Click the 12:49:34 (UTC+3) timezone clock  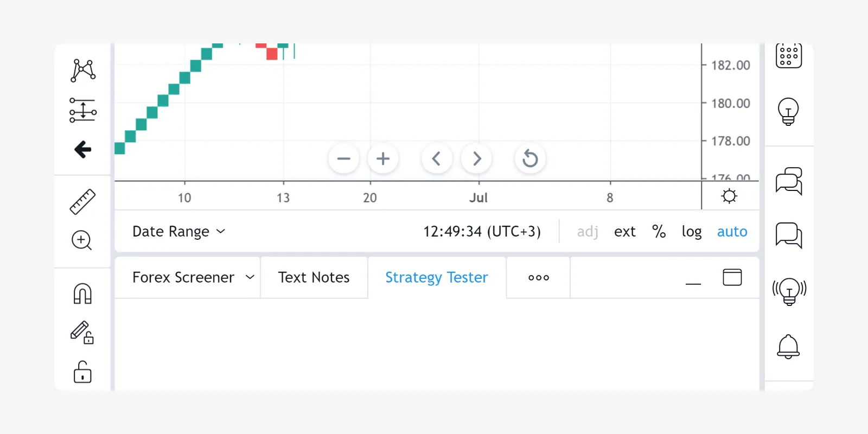[482, 232]
